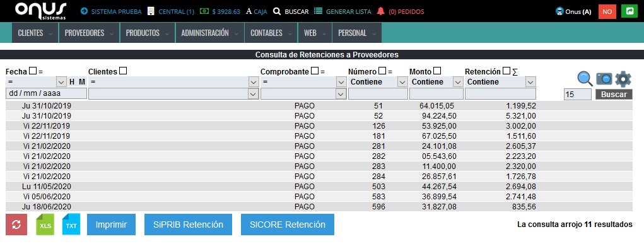This screenshot has height=251, width=644.
Task: Open the Contables menu
Action: click(x=271, y=33)
